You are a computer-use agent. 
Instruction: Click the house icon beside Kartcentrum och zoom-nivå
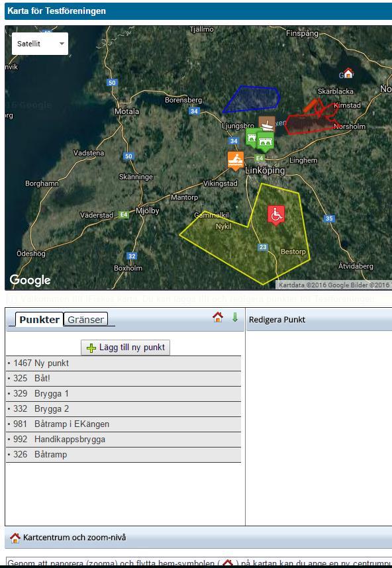tap(15, 538)
